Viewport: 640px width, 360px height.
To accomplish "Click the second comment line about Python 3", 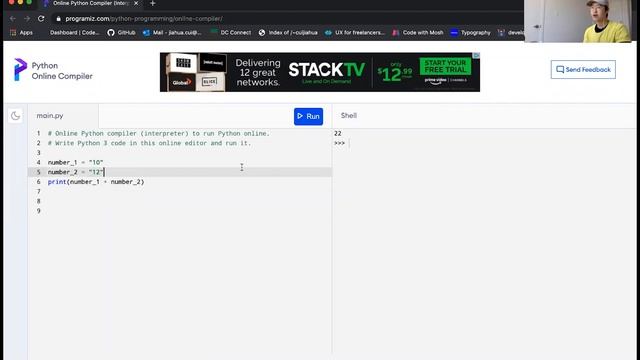I will click(x=149, y=143).
